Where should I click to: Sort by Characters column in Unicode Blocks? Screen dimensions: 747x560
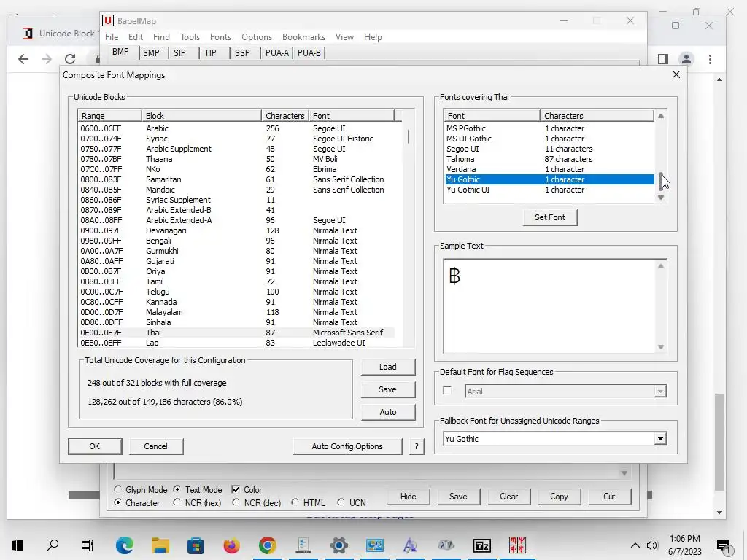pyautogui.click(x=285, y=116)
